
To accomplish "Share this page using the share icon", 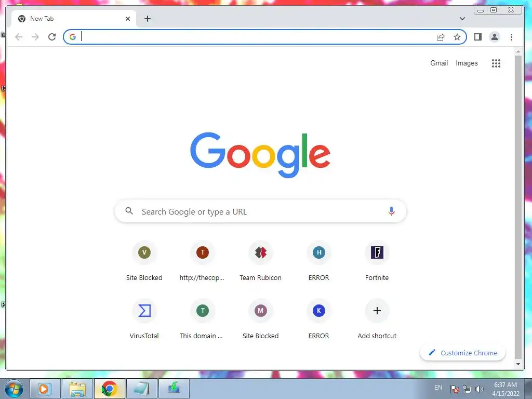I will 441,37.
